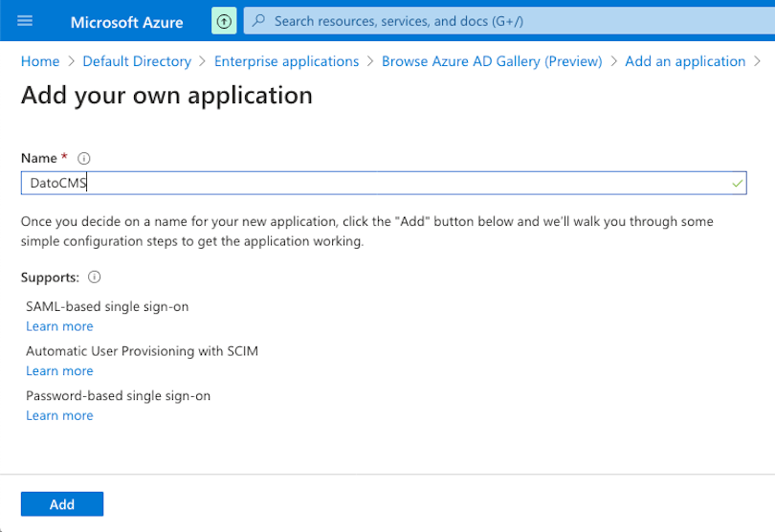The width and height of the screenshot is (775, 532).
Task: Click the 'Supports:' label
Action: pyautogui.click(x=50, y=277)
